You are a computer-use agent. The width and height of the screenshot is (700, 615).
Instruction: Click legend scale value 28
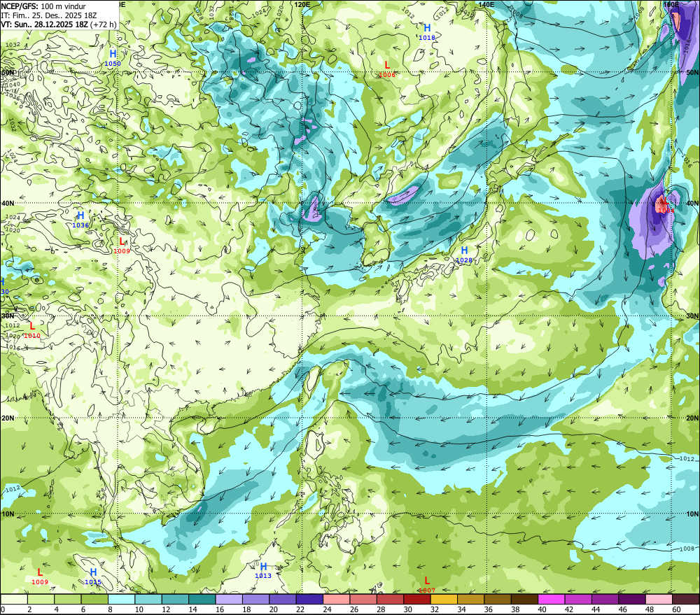click(x=381, y=609)
